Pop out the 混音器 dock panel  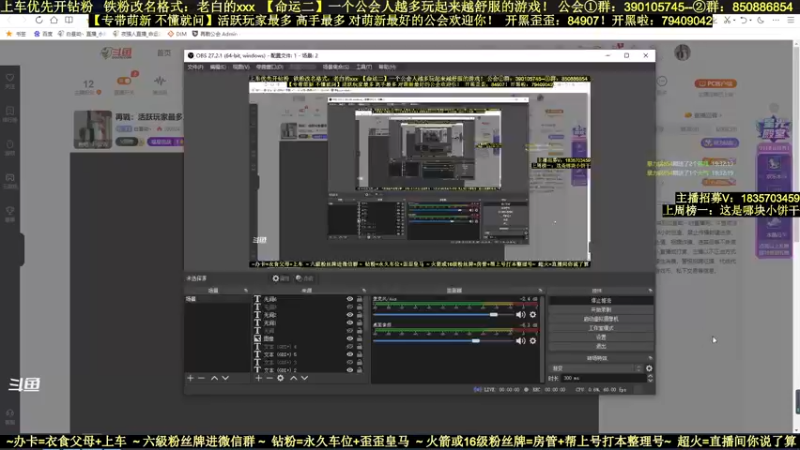[540, 291]
